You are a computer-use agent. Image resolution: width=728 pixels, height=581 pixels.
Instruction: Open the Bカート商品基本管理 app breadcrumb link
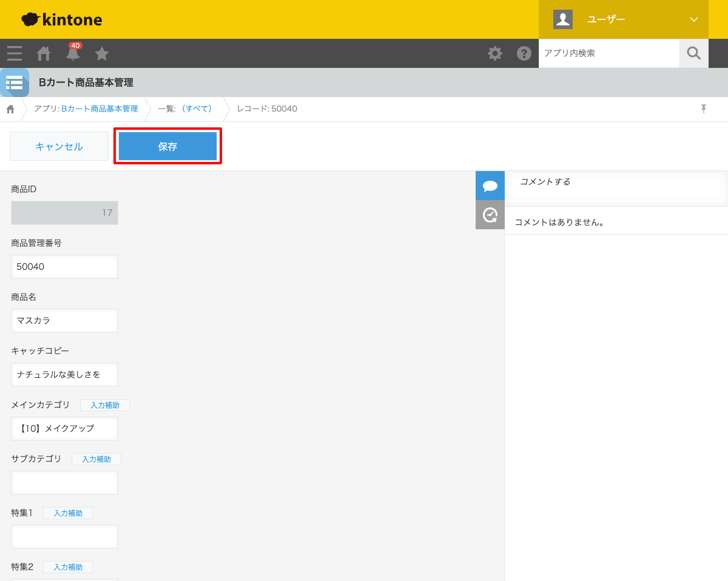(99, 109)
